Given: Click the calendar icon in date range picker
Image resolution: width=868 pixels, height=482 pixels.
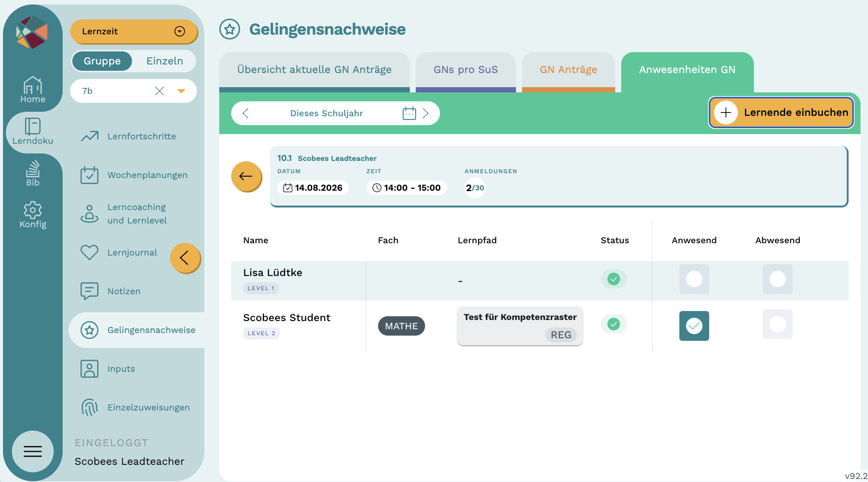Looking at the screenshot, I should coord(409,113).
